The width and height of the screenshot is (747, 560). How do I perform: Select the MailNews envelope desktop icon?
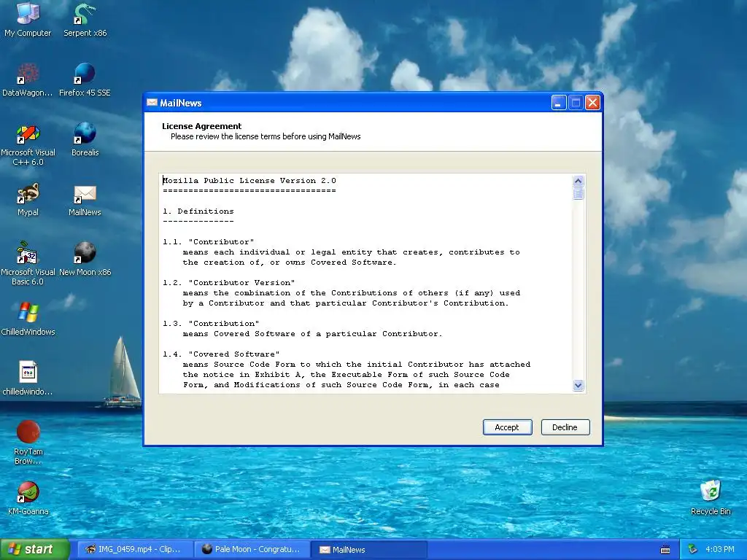pos(85,200)
